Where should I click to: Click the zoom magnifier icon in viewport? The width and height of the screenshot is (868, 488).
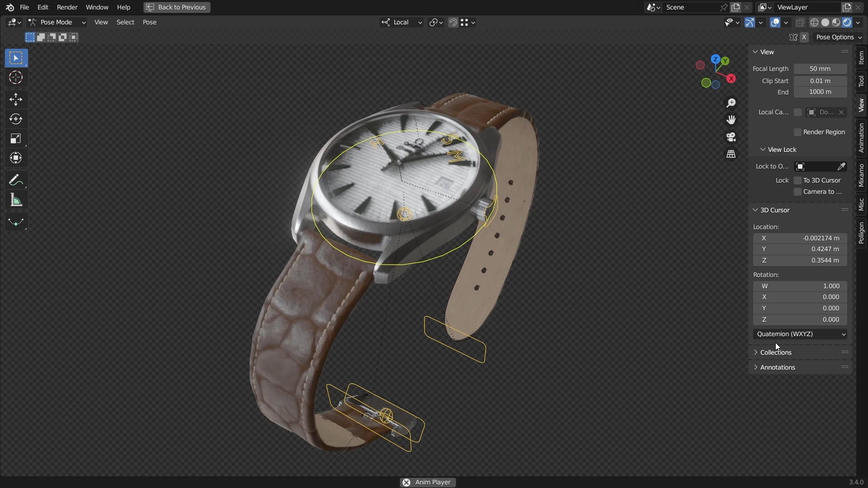[731, 103]
